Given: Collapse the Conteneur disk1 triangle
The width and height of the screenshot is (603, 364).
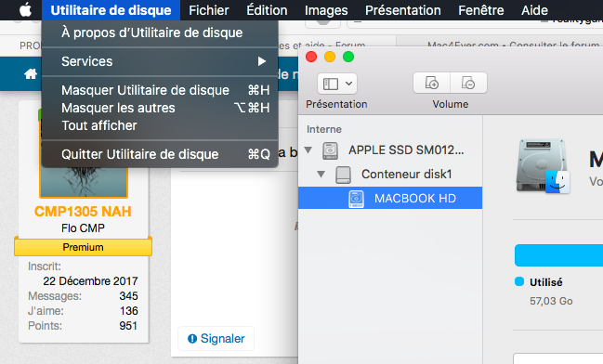Looking at the screenshot, I should (x=321, y=175).
